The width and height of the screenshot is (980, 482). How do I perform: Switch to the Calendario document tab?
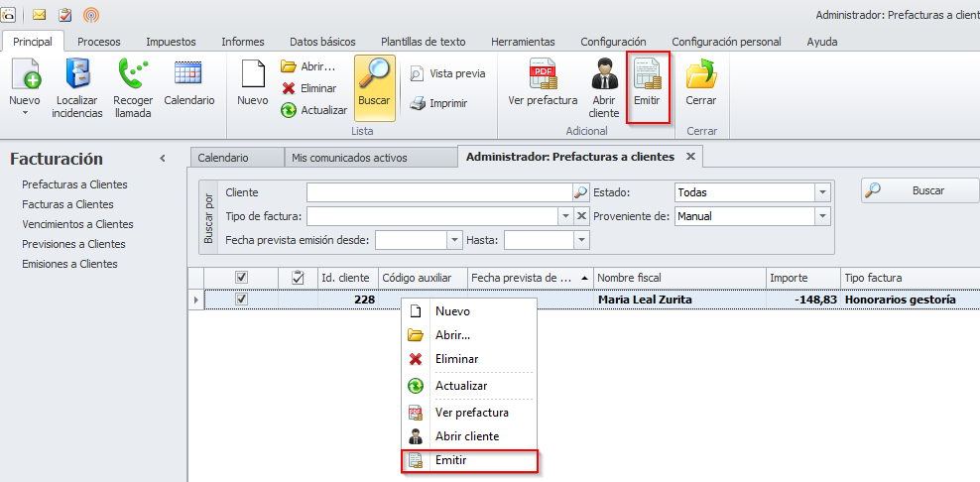coord(236,158)
